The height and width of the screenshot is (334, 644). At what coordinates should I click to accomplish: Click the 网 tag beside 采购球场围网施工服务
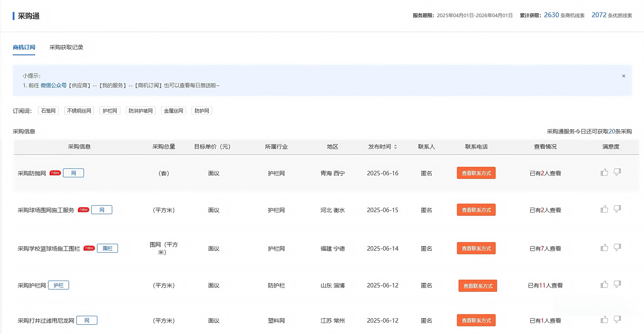pyautogui.click(x=102, y=210)
